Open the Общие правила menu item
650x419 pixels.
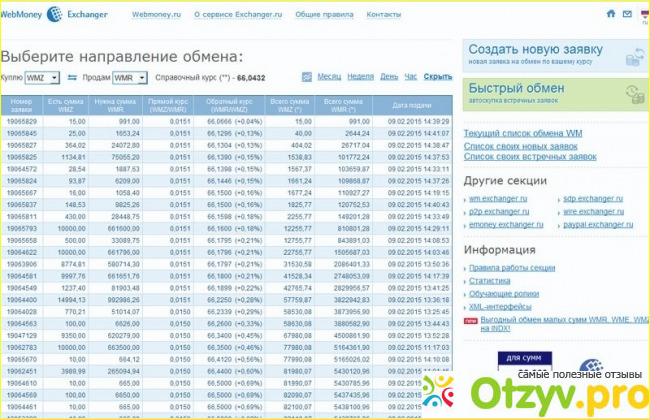point(320,15)
